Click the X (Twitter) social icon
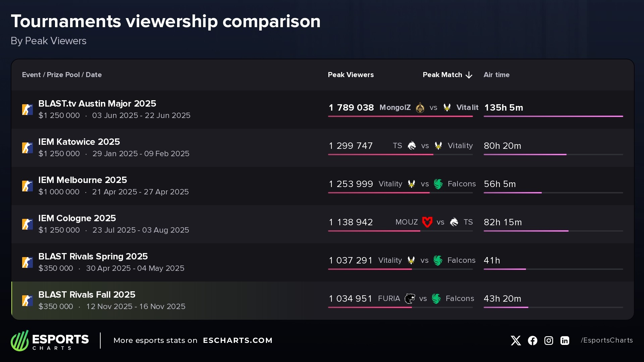 [516, 341]
